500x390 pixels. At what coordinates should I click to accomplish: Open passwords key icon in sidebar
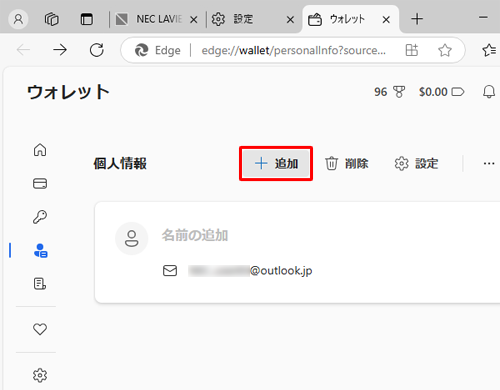(40, 217)
